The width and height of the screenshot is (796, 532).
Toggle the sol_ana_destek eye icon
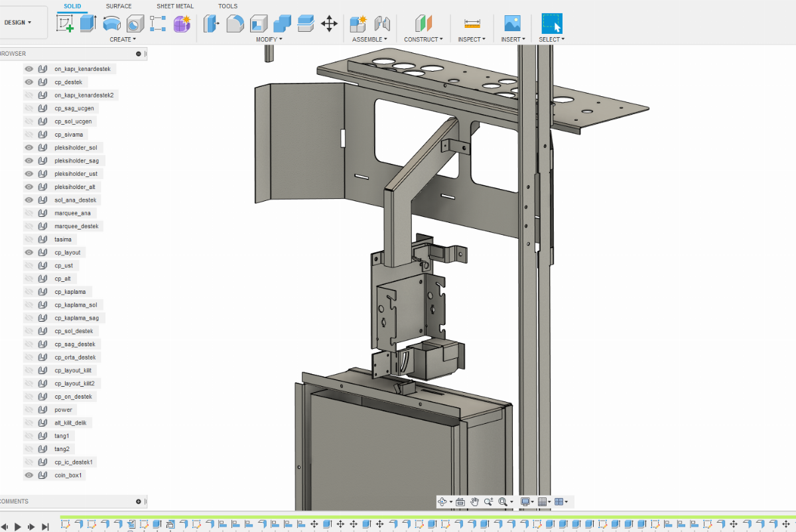[x=29, y=200]
